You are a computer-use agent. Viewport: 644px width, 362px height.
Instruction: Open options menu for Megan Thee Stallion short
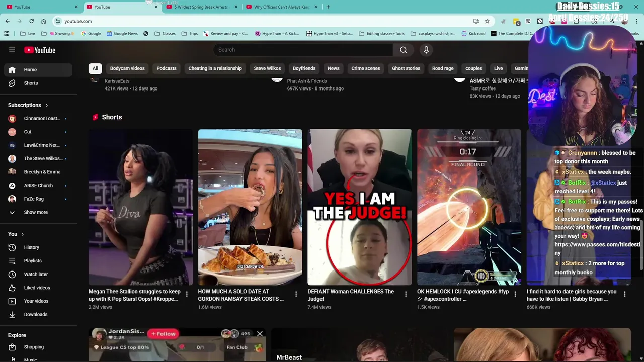187,294
